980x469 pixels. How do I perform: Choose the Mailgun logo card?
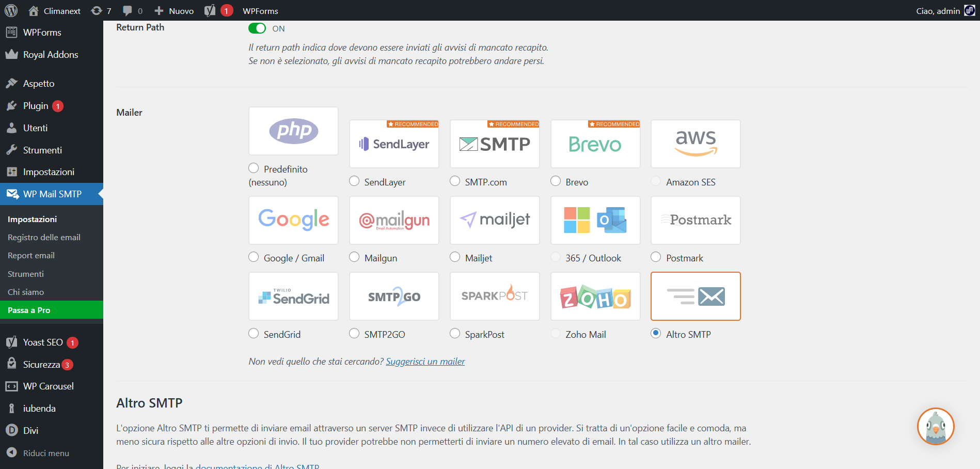pyautogui.click(x=394, y=220)
